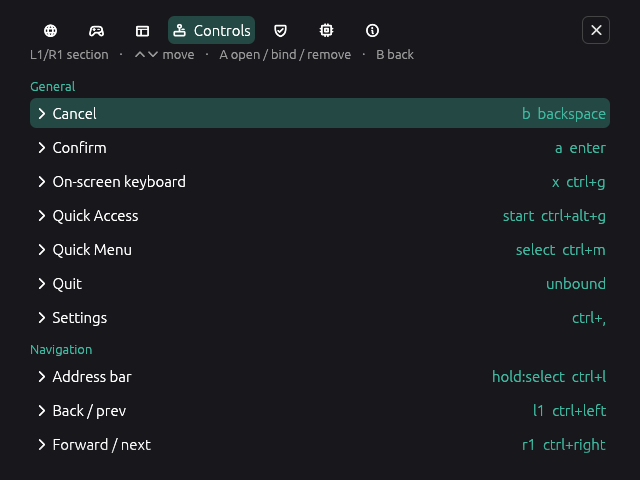Close the settings dialog with X

click(x=596, y=30)
